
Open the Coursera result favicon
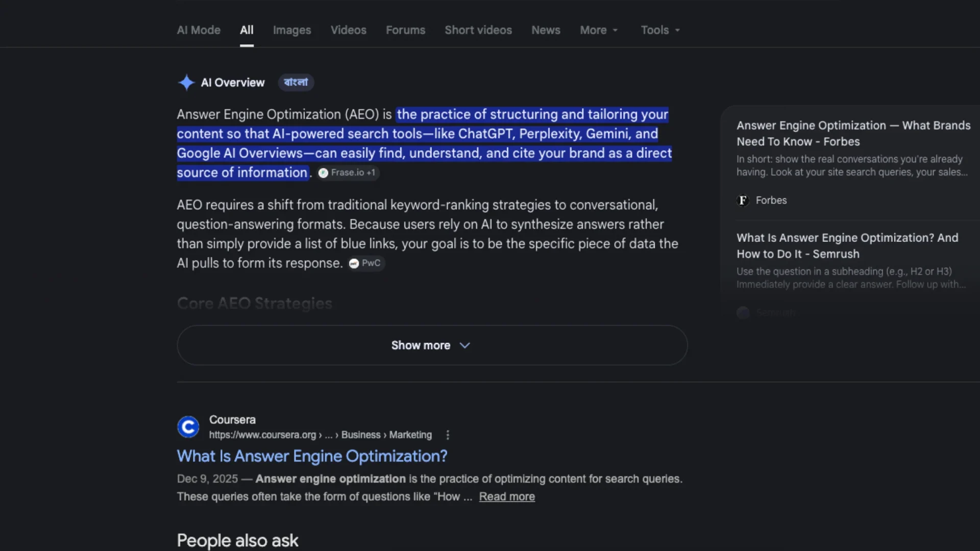[188, 427]
